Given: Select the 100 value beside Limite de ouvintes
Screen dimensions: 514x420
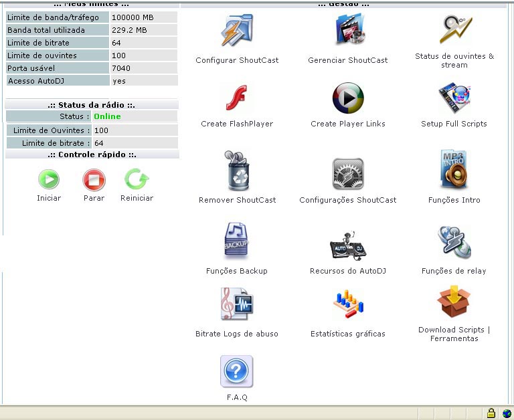Looking at the screenshot, I should point(118,56).
